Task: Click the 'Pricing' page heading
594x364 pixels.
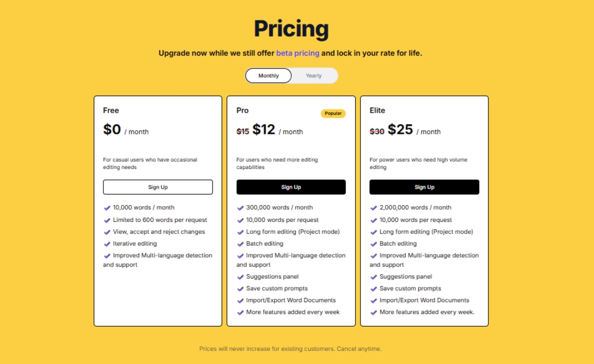Action: [291, 29]
